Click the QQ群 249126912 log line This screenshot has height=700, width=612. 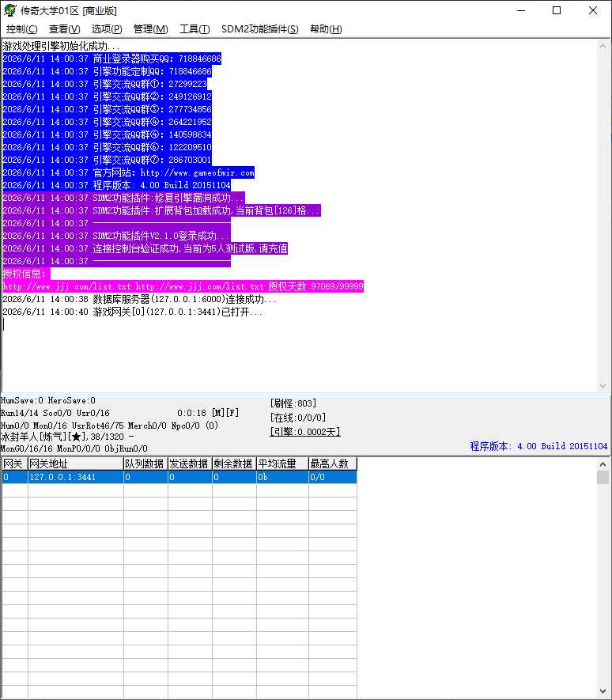(107, 96)
